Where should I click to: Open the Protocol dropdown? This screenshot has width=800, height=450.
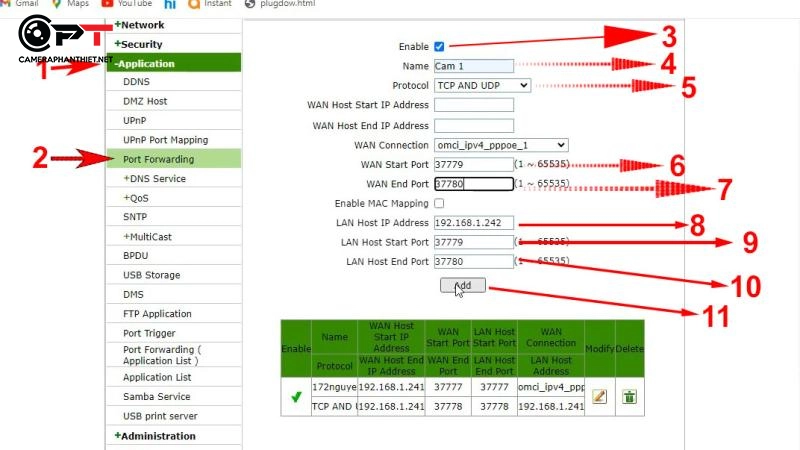pyautogui.click(x=482, y=86)
